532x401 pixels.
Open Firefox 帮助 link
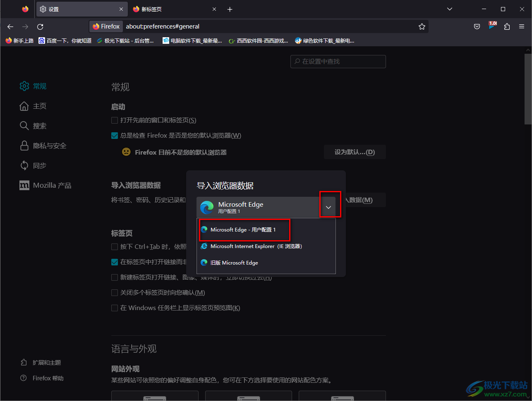click(x=42, y=378)
